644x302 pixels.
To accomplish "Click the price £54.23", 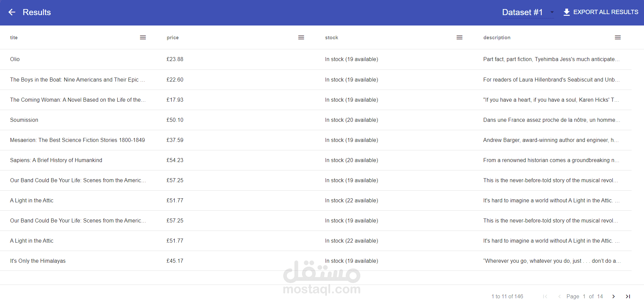I will (175, 160).
